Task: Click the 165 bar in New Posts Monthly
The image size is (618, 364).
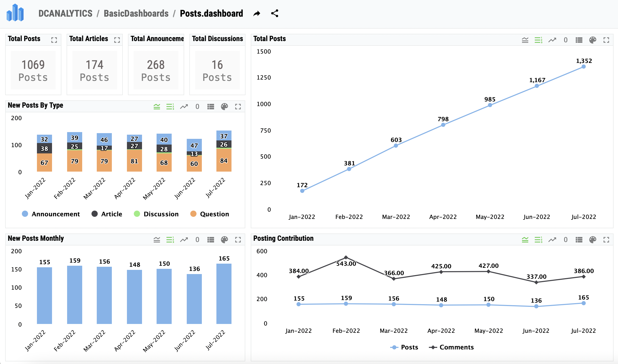Action: 224,294
